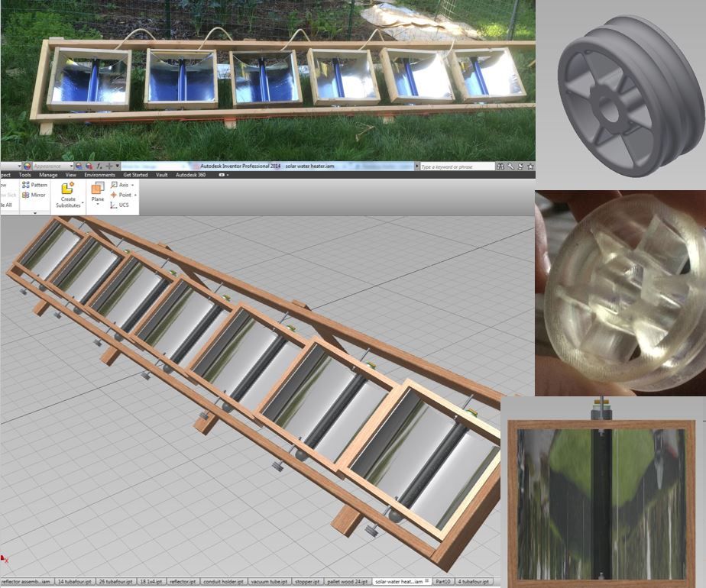Viewport: 706px width, 588px height.
Task: Switch to 4 tubafour.ipt document tab
Action: coord(474,582)
